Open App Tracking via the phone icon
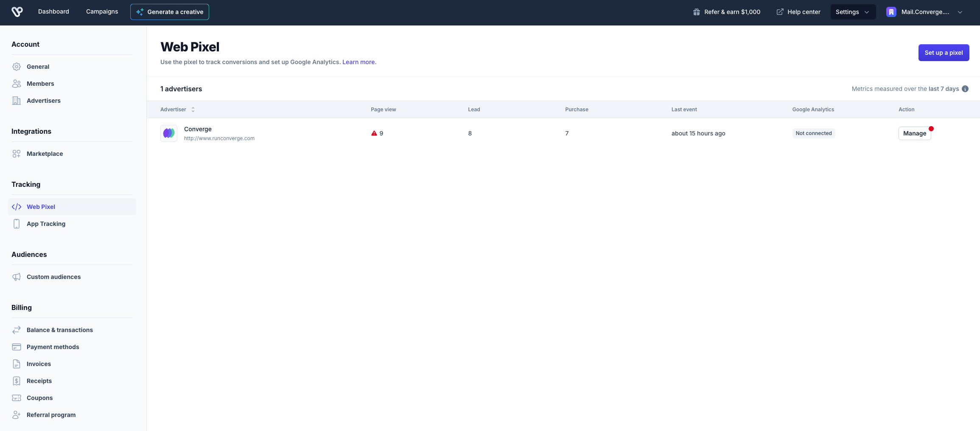This screenshot has width=980, height=431. 17,224
